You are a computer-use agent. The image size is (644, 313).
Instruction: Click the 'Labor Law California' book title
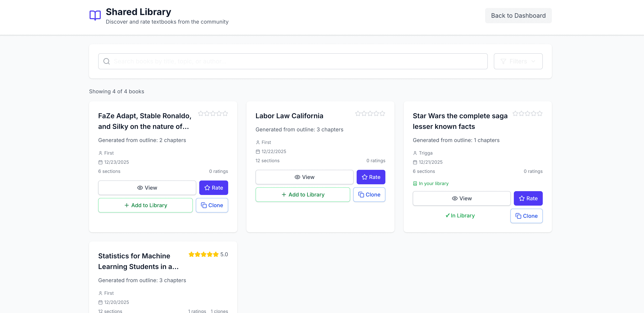(x=289, y=116)
